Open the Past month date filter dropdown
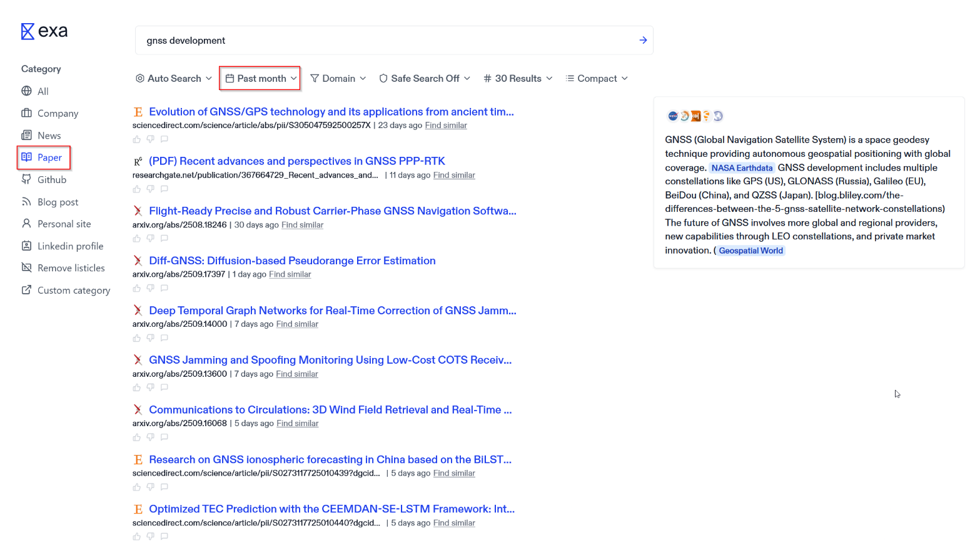This screenshot has height=548, width=980. [x=260, y=78]
